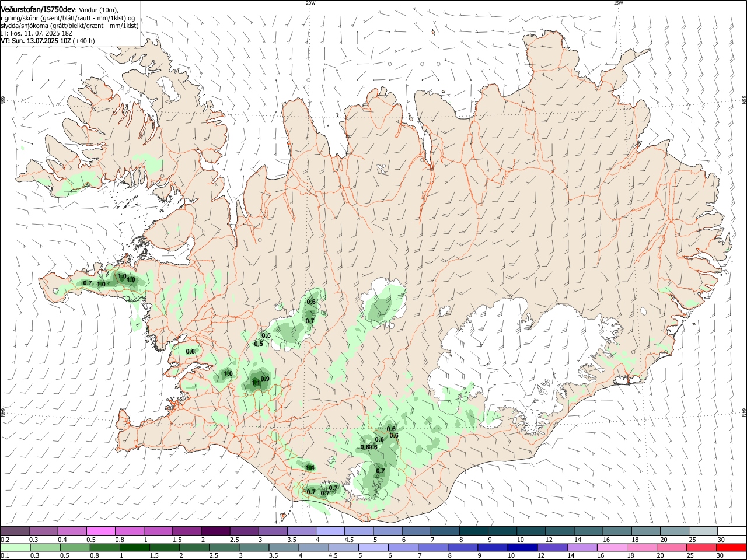Pick snow legend swatch between 1 and 1.5

[x=158, y=531]
